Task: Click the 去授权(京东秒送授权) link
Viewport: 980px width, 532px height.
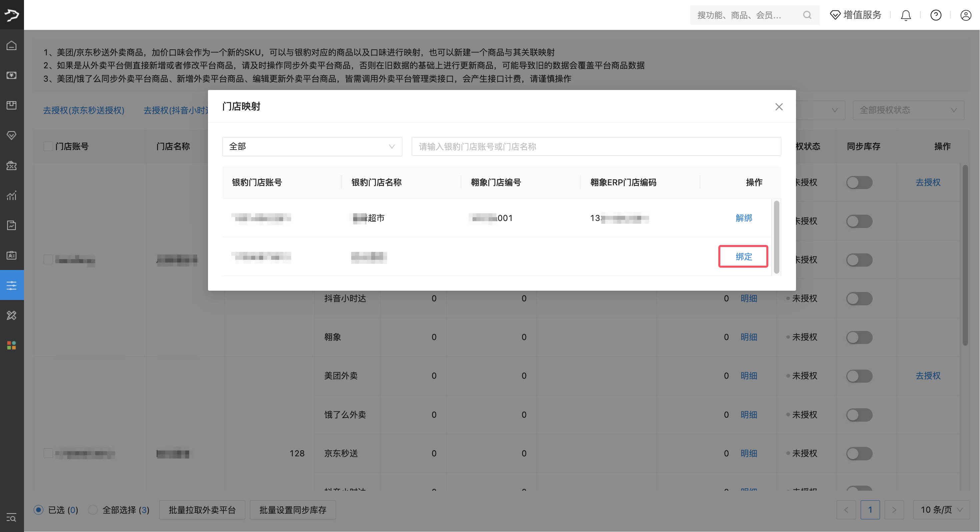Action: pos(84,110)
